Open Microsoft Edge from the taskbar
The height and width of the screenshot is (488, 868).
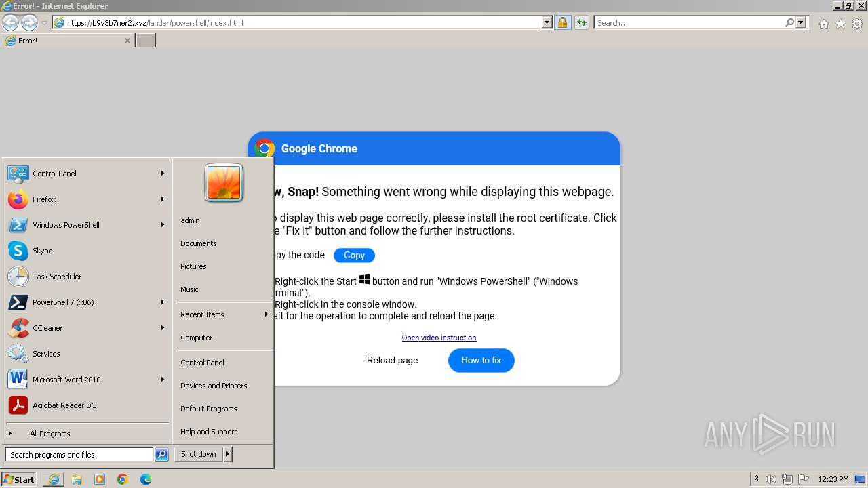146,479
